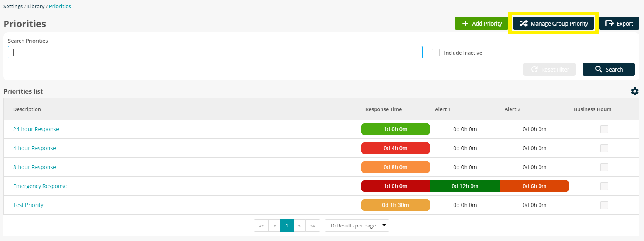This screenshot has height=241, width=644.
Task: Go to the first page of results
Action: click(261, 226)
